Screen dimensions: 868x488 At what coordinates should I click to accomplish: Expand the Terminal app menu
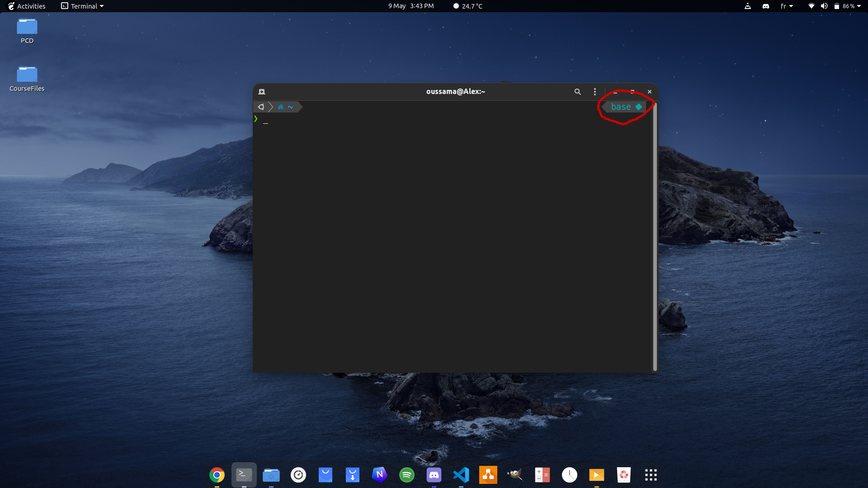82,6
